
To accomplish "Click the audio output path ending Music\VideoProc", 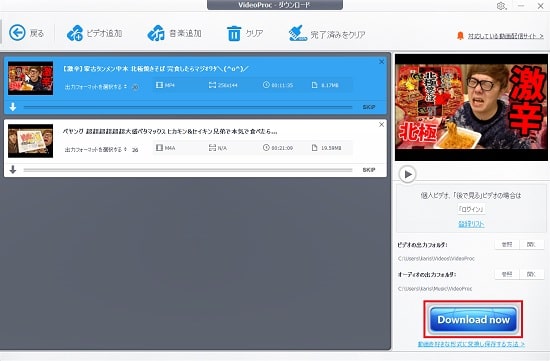I will 435,289.
